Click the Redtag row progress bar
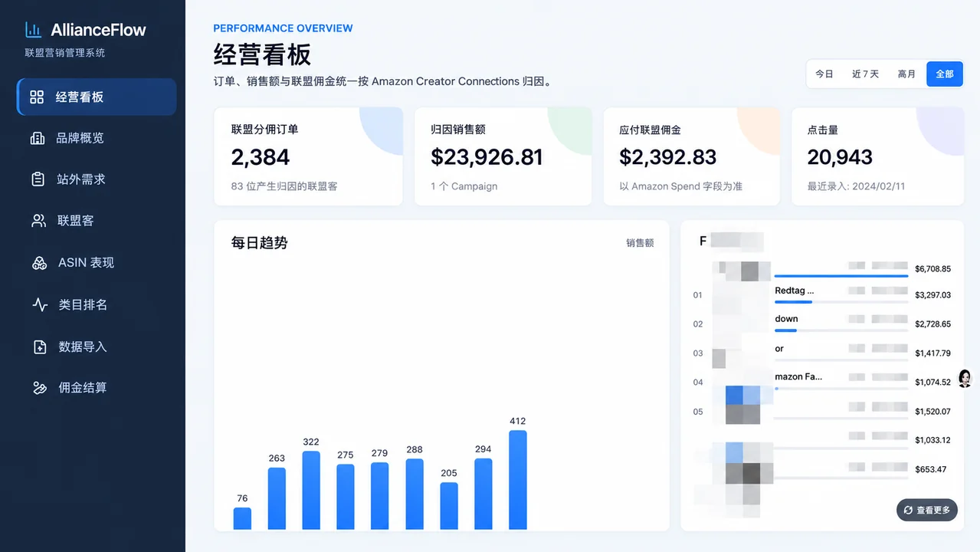The width and height of the screenshot is (980, 552). click(841, 302)
